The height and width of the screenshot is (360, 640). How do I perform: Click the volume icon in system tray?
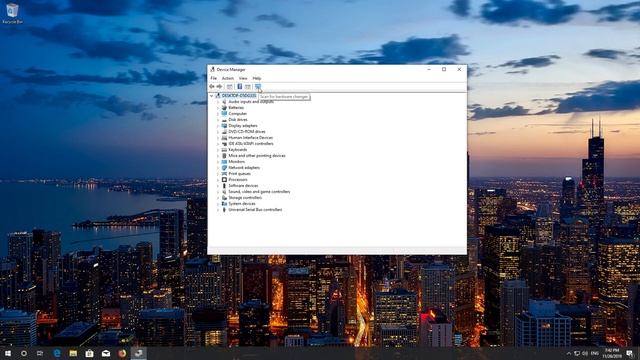[x=585, y=353]
